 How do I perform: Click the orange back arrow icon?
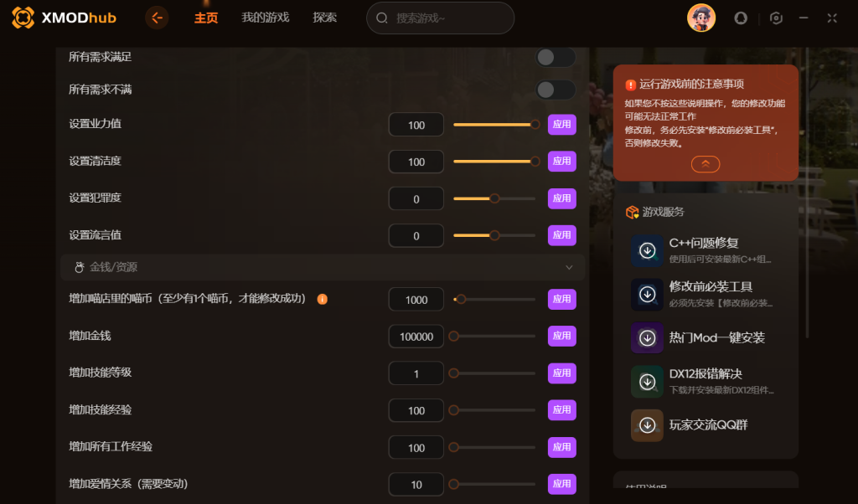pyautogui.click(x=157, y=18)
